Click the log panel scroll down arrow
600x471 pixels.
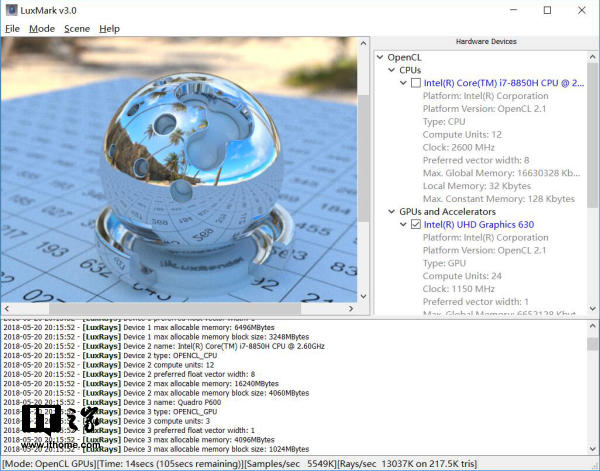(593, 449)
